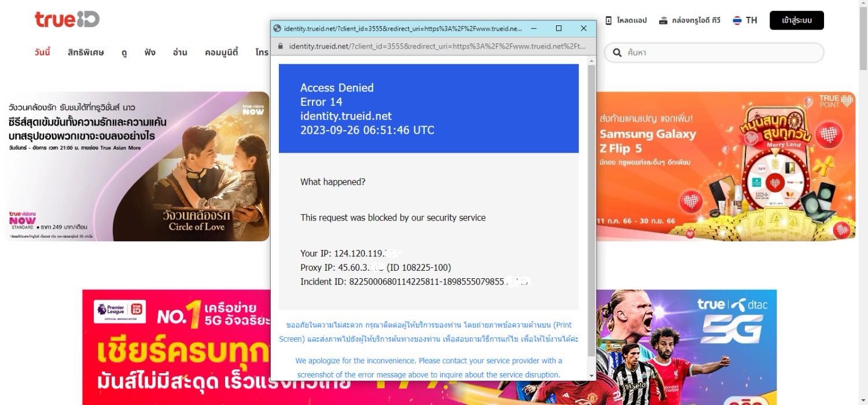Select the popup address bar URL
Viewport: 868px width, 405px height.
[437, 46]
